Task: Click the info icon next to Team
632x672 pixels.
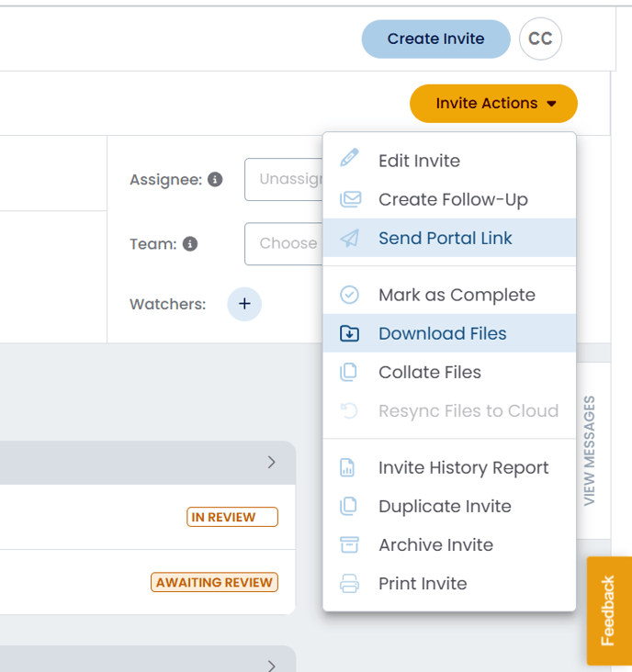Action: 190,244
